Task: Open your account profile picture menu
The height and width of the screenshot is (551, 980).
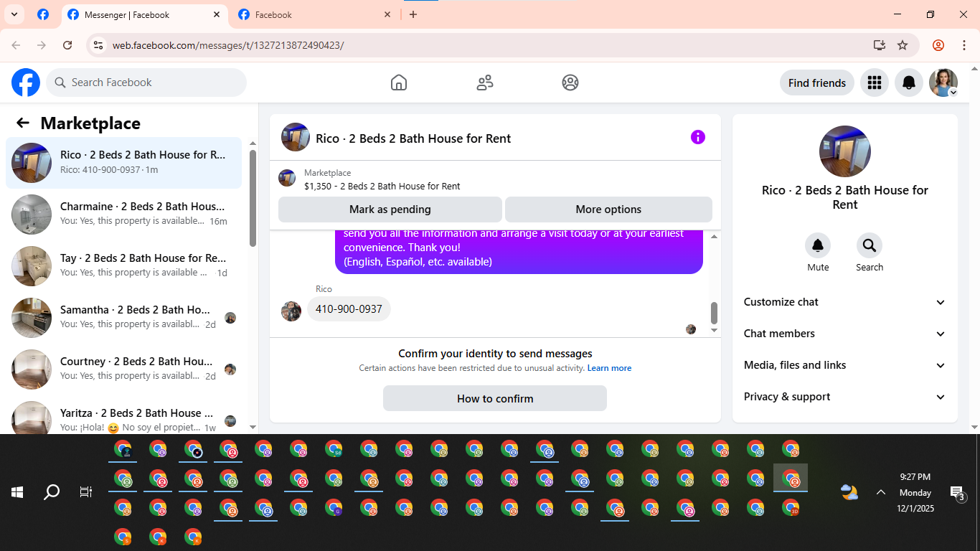Action: coord(943,83)
